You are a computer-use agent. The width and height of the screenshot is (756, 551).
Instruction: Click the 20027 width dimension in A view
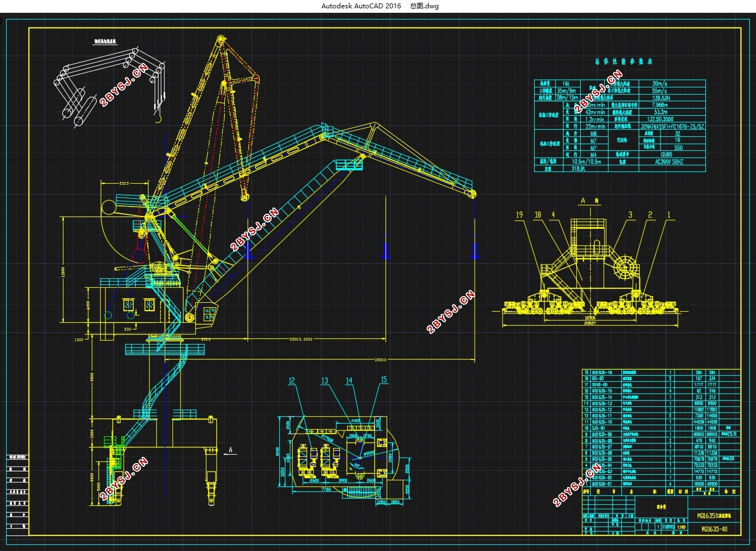point(590,323)
